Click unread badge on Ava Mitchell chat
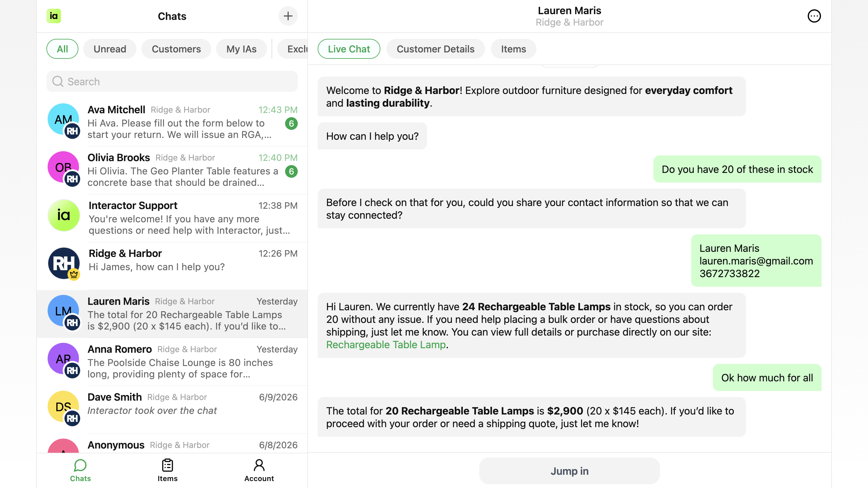Screen dimensions: 868x488 click(x=291, y=124)
